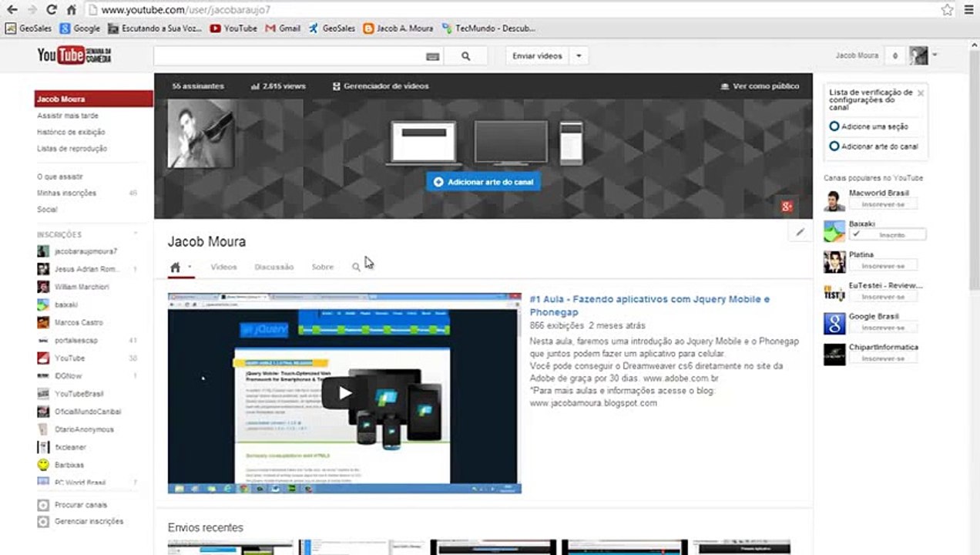This screenshot has width=980, height=555.
Task: Click Baixaki channel avatar in popular list
Action: click(834, 231)
